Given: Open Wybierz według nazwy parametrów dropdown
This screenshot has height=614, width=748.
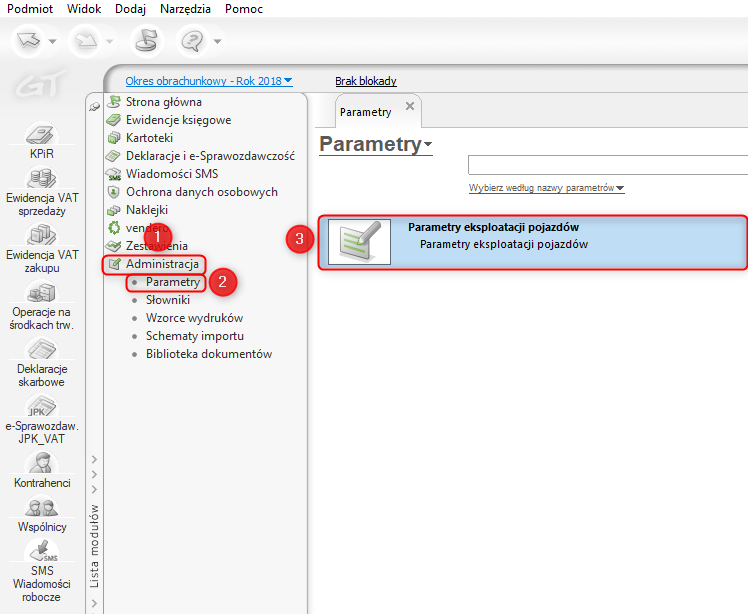Looking at the screenshot, I should click(x=547, y=188).
